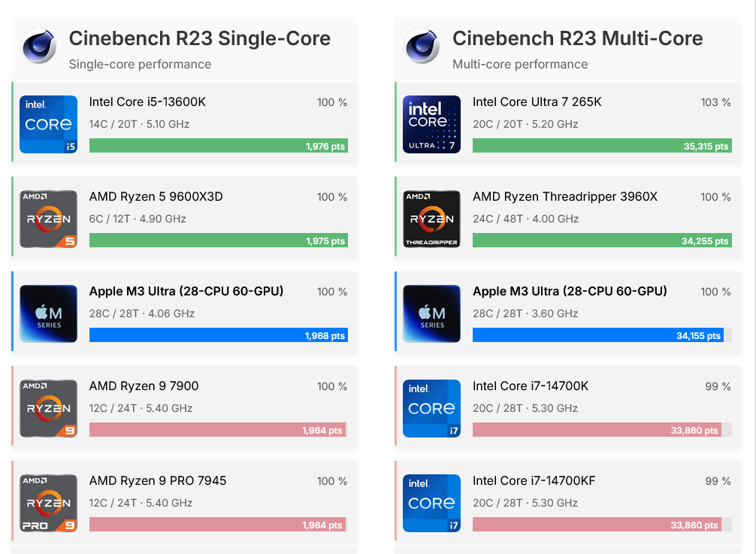Click the Cinebench R23 Multi-Core heading
The width and height of the screenshot is (756, 554).
pyautogui.click(x=577, y=38)
